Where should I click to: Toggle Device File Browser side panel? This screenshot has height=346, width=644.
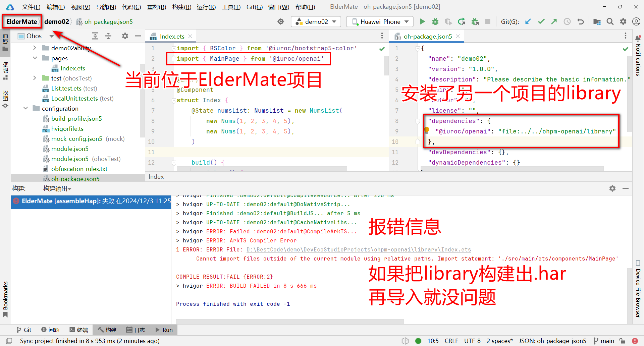click(x=638, y=289)
